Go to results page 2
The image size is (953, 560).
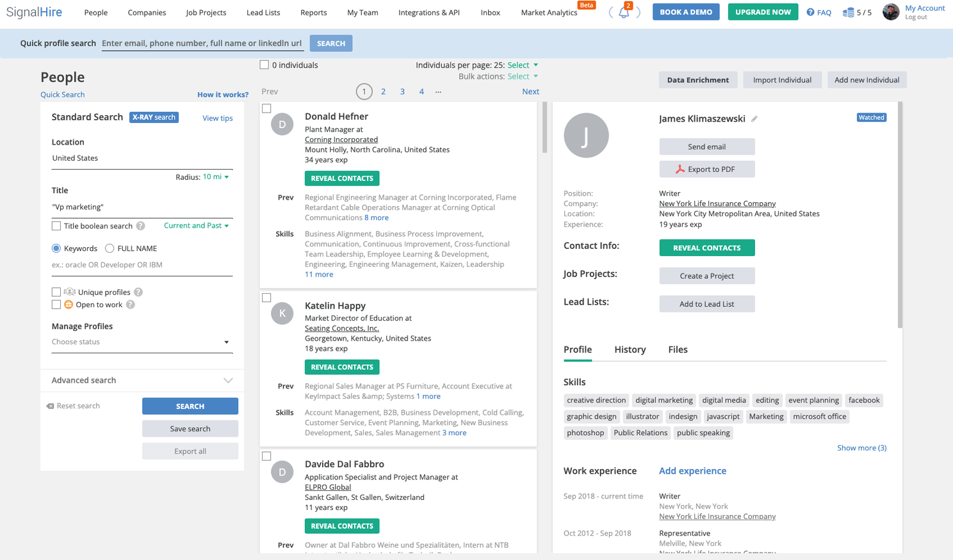pyautogui.click(x=383, y=92)
